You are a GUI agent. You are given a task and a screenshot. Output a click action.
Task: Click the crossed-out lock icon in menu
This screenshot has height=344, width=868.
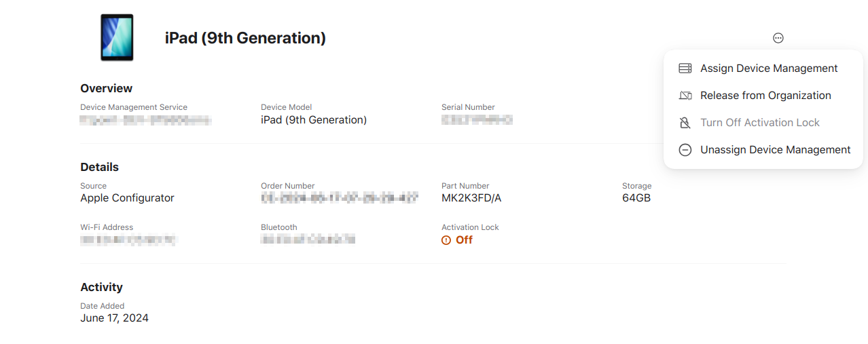pyautogui.click(x=685, y=123)
